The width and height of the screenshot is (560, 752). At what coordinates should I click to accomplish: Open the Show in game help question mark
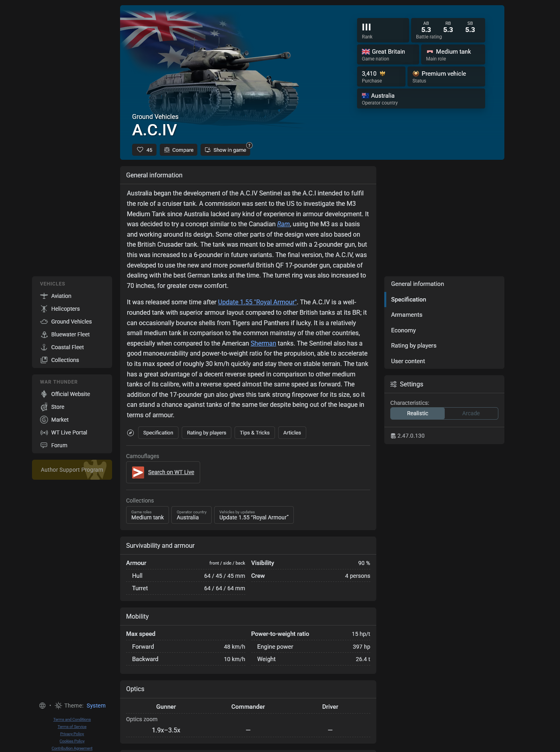249,145
